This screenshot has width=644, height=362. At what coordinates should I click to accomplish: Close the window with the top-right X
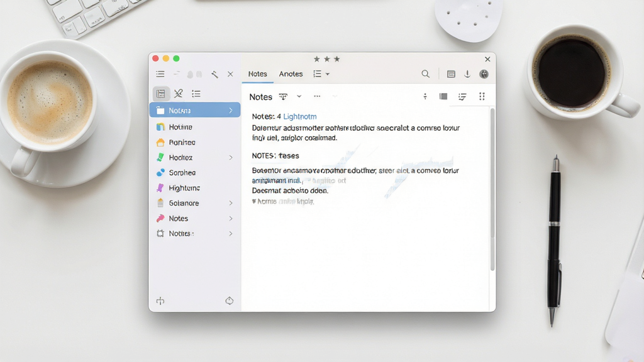(x=487, y=59)
